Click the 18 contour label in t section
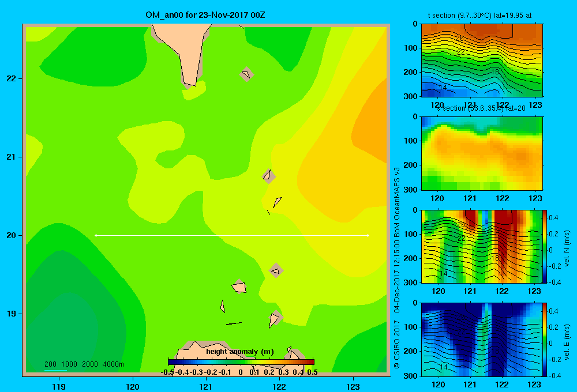The image size is (577, 392). coord(495,71)
